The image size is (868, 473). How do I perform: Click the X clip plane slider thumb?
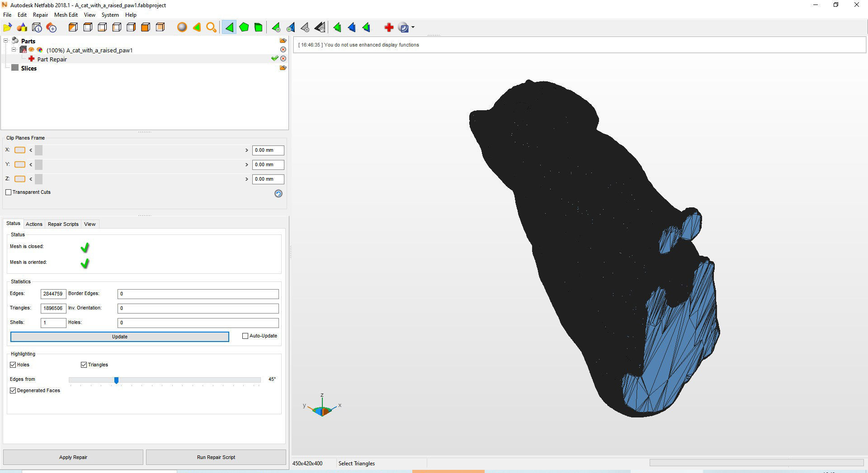pyautogui.click(x=38, y=150)
